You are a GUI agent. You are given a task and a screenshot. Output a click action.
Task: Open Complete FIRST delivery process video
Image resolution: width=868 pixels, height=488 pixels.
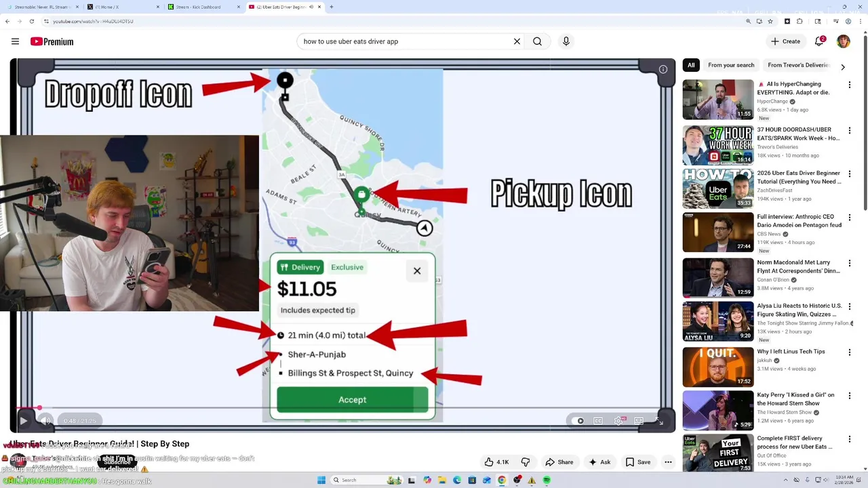pyautogui.click(x=794, y=443)
